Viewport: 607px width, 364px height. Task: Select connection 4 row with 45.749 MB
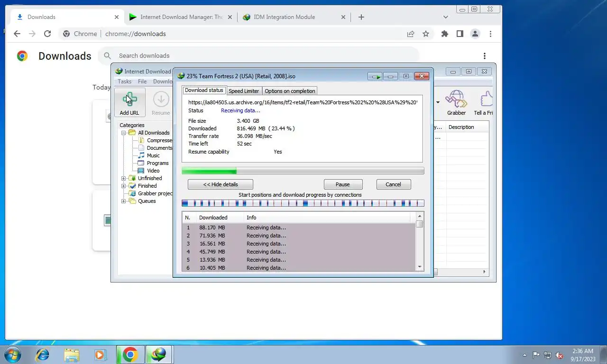[x=299, y=252]
